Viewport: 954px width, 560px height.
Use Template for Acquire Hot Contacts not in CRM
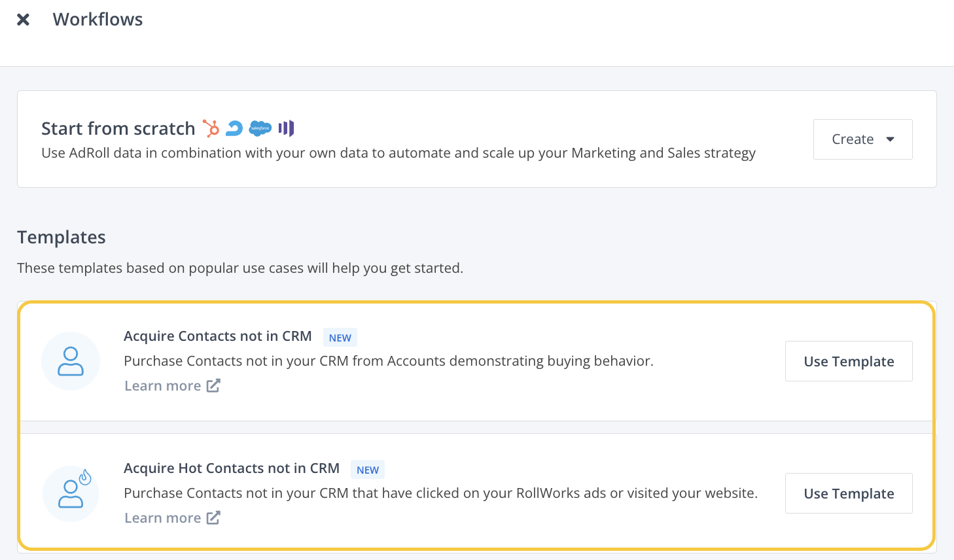(x=849, y=493)
